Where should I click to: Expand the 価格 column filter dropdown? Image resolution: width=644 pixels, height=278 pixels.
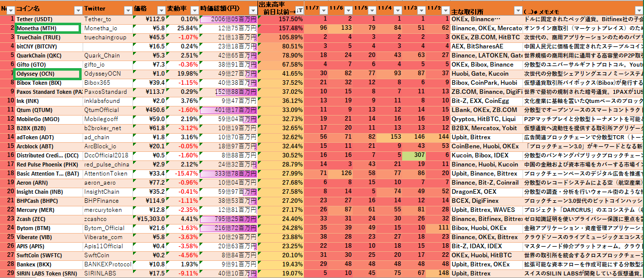[160, 10]
